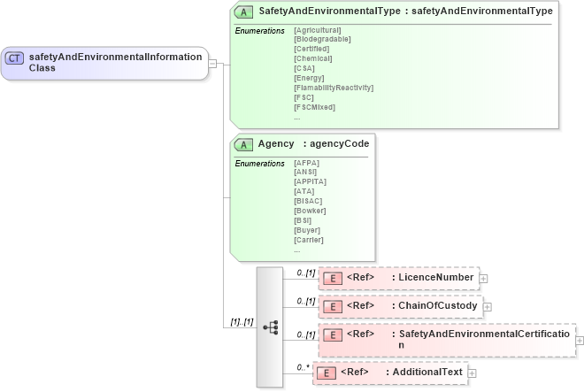
Task: Click the LicenceNumber element E icon
Action: pos(331,278)
